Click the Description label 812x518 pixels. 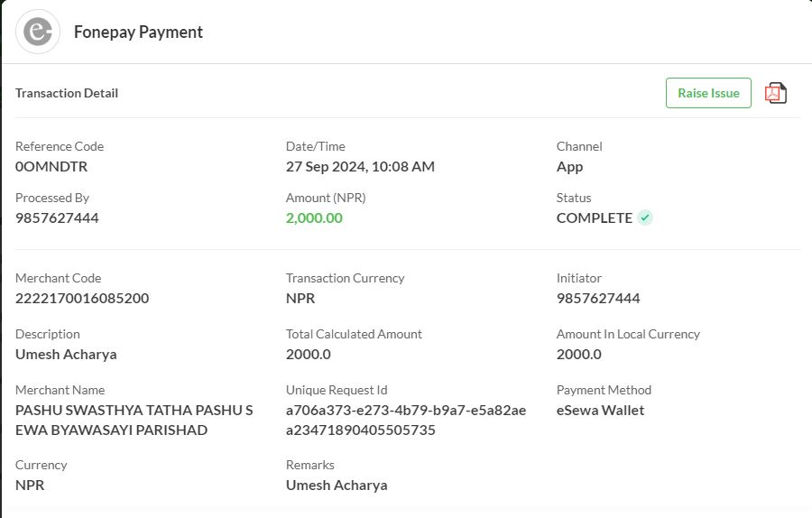click(48, 334)
